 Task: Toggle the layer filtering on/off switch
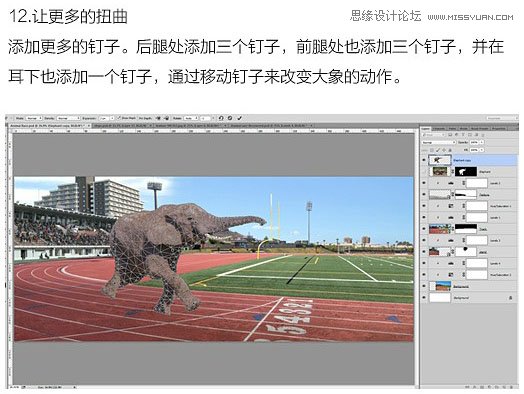coord(483,135)
